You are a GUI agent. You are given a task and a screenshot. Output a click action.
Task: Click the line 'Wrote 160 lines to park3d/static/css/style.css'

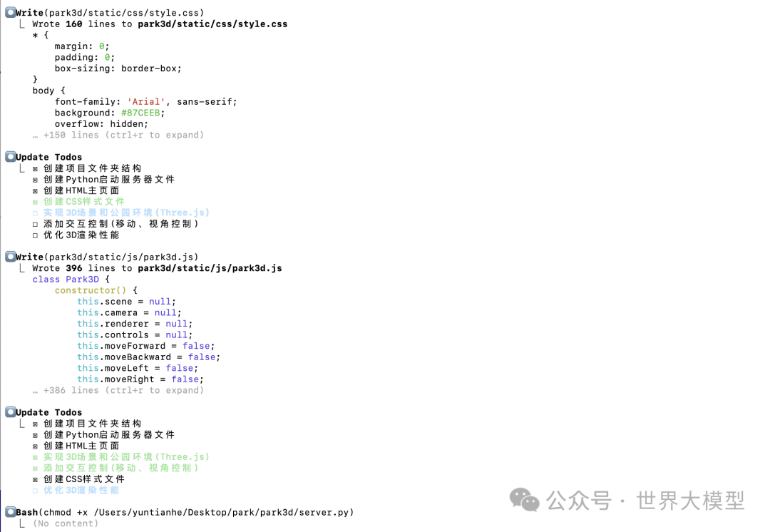tap(160, 24)
